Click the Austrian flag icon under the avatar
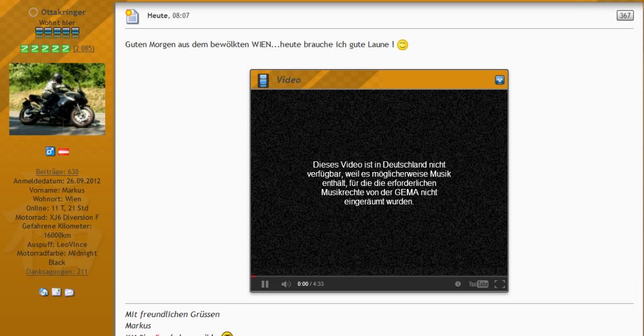Image resolution: width=644 pixels, height=336 pixels. coord(64,151)
